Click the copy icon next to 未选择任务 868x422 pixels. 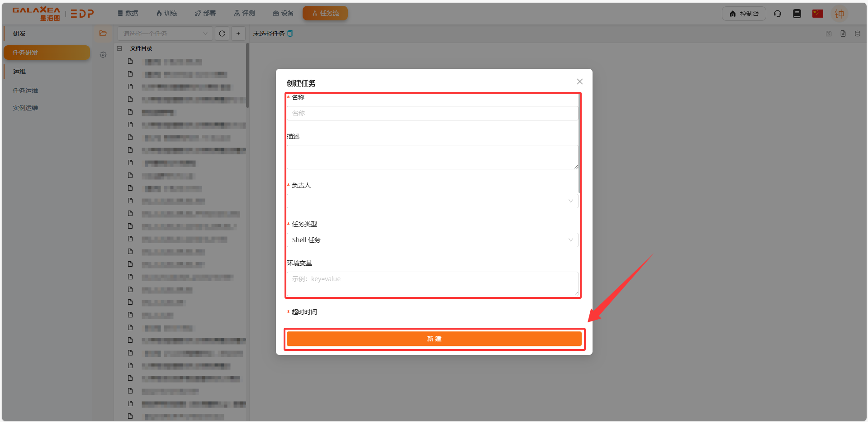[290, 34]
